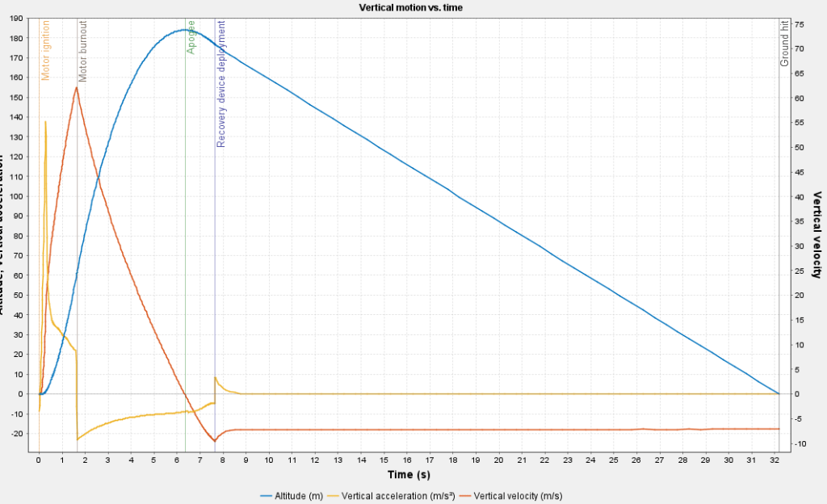Click the yellow line swatch in the legend
Viewport: 827px width, 504px height.
click(334, 494)
